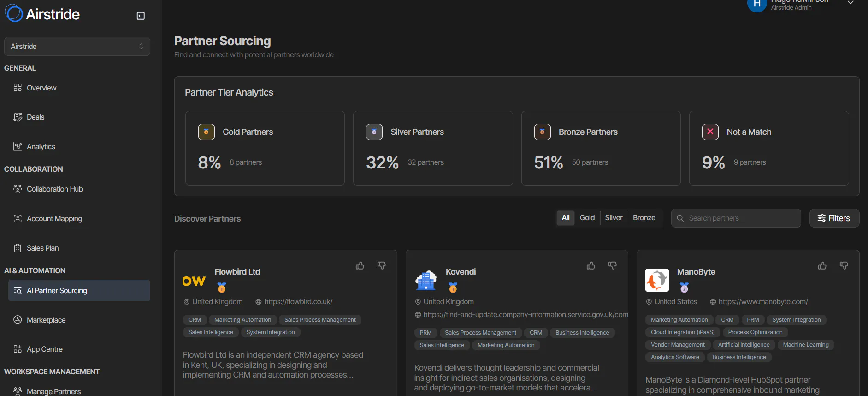Click the Bronze Partners 51% value
The image size is (868, 396).
(x=549, y=162)
